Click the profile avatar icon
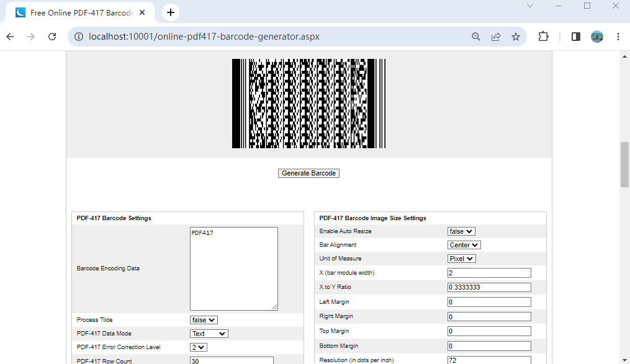The image size is (630, 364). [x=596, y=37]
